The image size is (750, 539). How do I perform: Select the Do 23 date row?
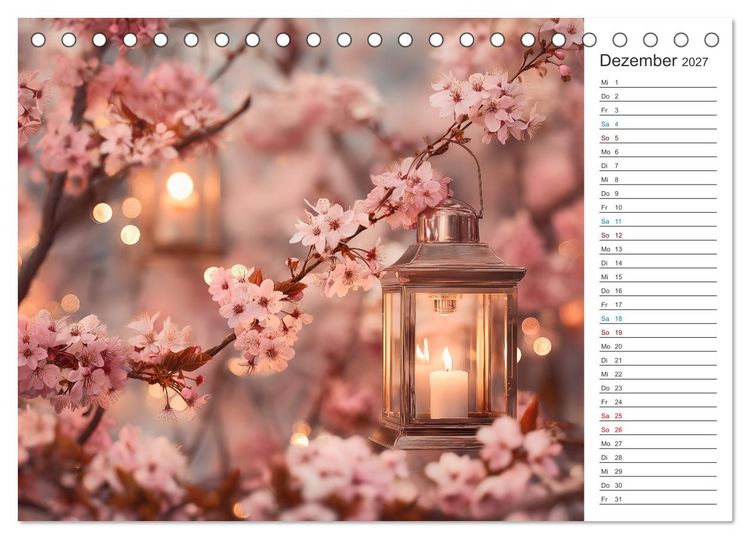pyautogui.click(x=658, y=387)
